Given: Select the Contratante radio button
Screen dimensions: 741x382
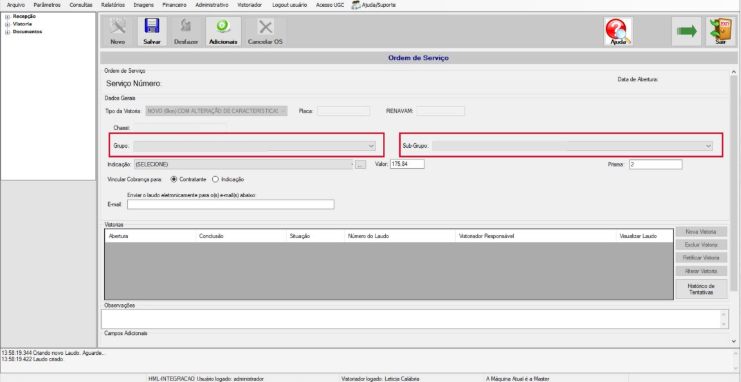Looking at the screenshot, I should tap(173, 180).
